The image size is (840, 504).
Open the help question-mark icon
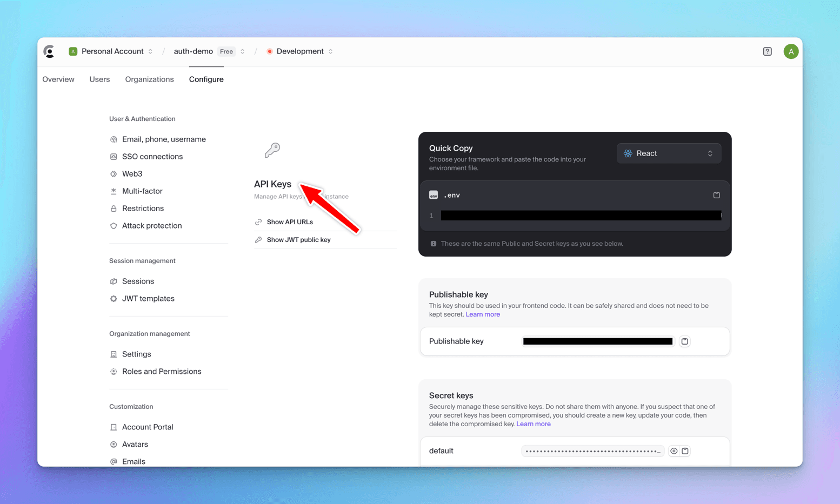[767, 51]
